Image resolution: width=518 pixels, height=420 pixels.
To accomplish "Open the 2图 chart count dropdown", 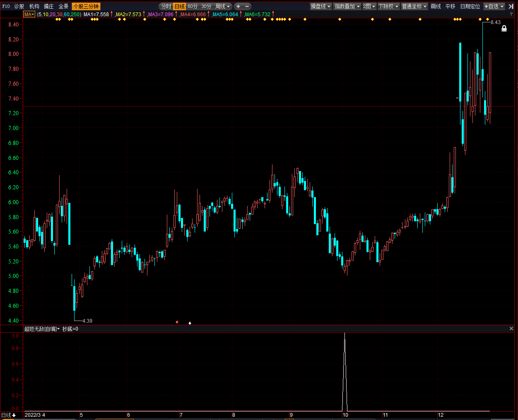I will point(369,7).
